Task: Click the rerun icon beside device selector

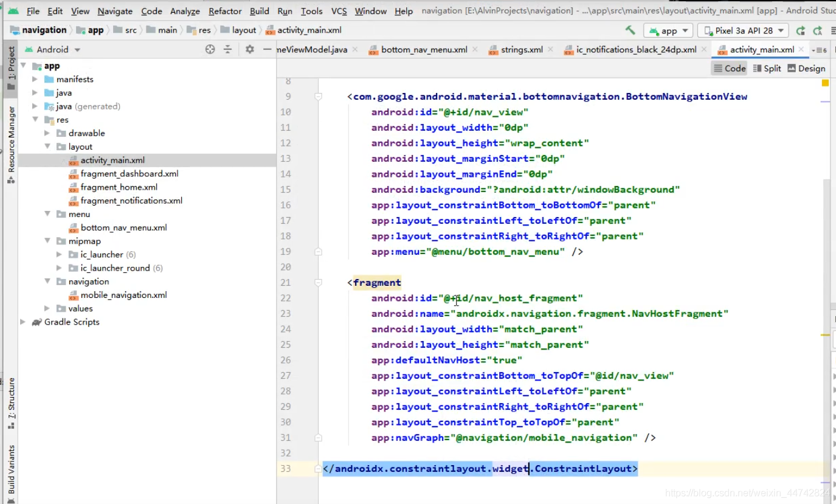Action: click(801, 30)
